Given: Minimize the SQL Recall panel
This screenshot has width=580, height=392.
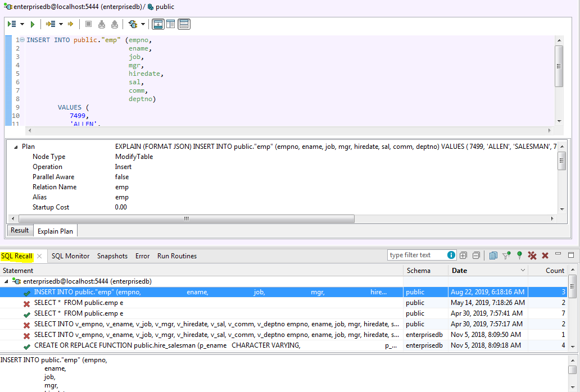Looking at the screenshot, I should point(558,254).
